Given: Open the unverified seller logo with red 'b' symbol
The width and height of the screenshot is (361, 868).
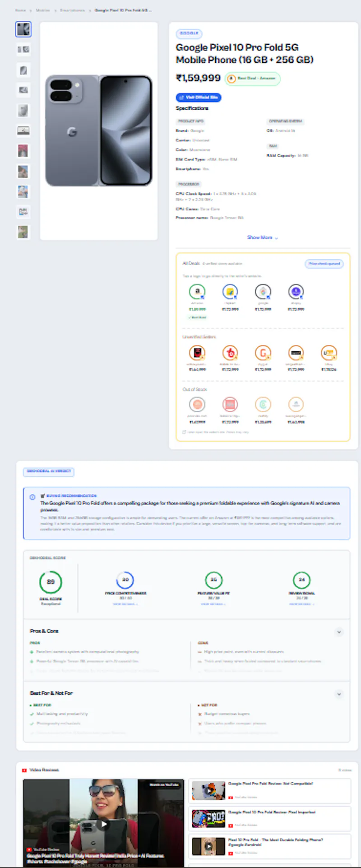Looking at the screenshot, I should tap(230, 353).
